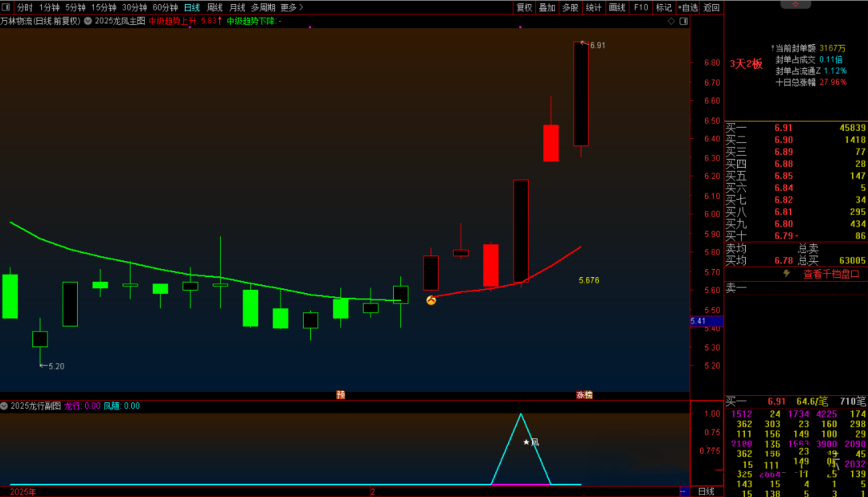The image size is (868, 497).
Task: Switch to the 周线 weekly chart tab
Action: click(x=215, y=7)
